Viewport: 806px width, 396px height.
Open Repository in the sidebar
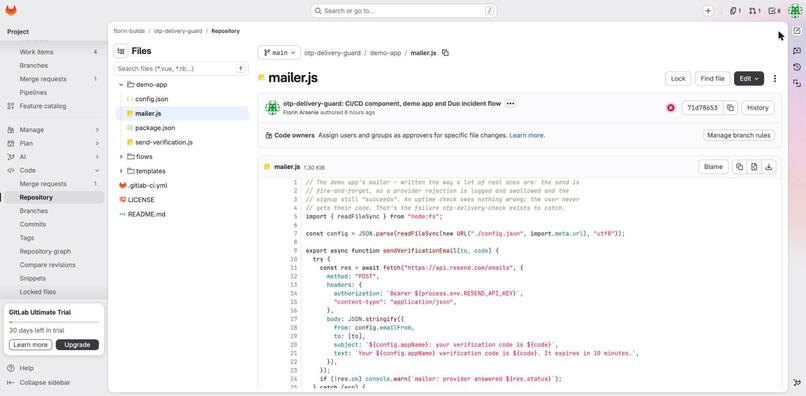53,197
